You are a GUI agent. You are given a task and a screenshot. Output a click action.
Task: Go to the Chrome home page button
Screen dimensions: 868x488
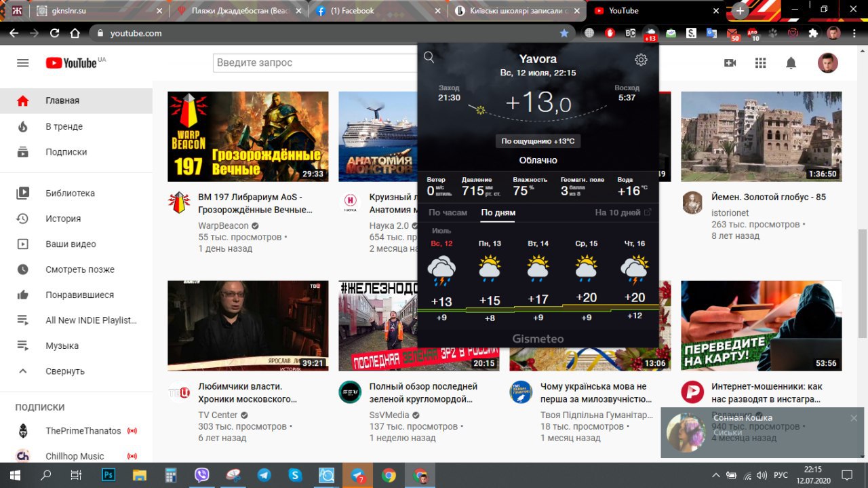75,33
